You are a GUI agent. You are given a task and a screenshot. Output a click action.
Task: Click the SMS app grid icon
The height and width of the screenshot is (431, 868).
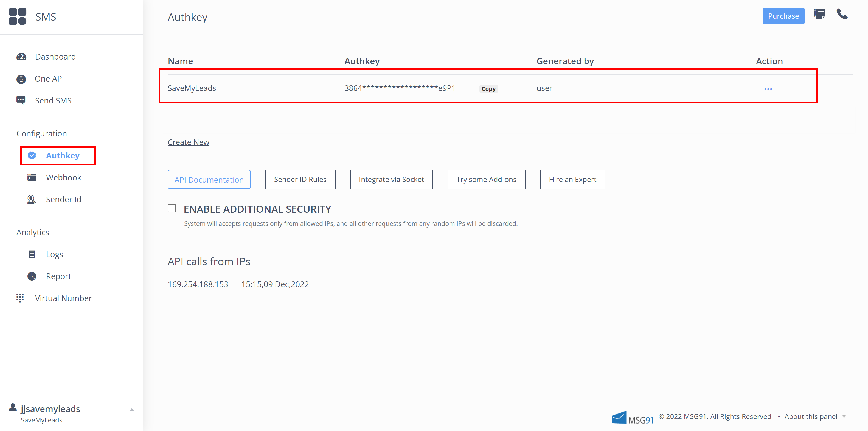18,16
